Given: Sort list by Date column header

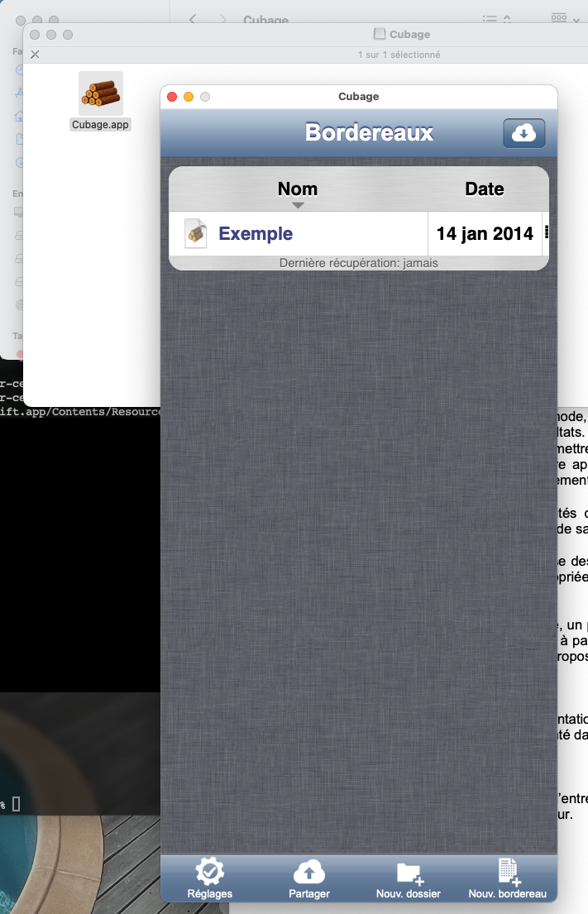Looking at the screenshot, I should coord(484,189).
